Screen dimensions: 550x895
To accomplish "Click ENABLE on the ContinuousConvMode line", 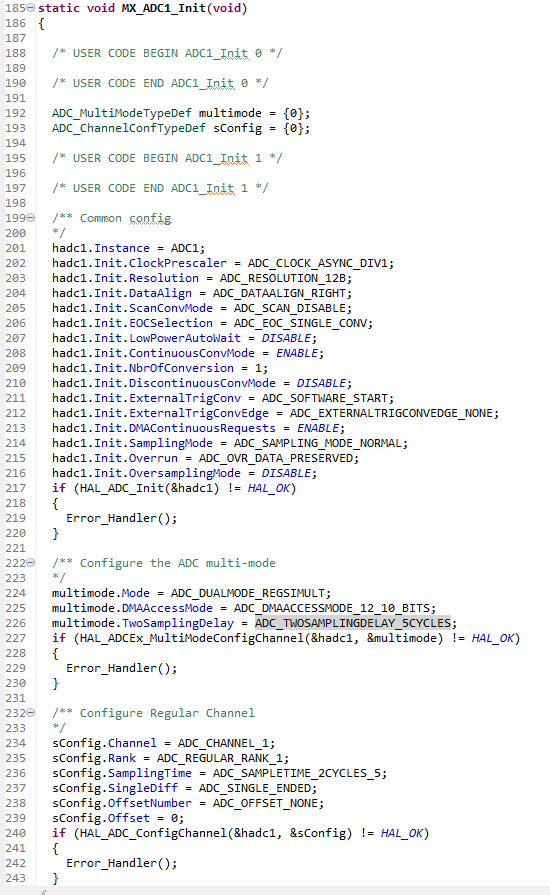I will click(297, 353).
